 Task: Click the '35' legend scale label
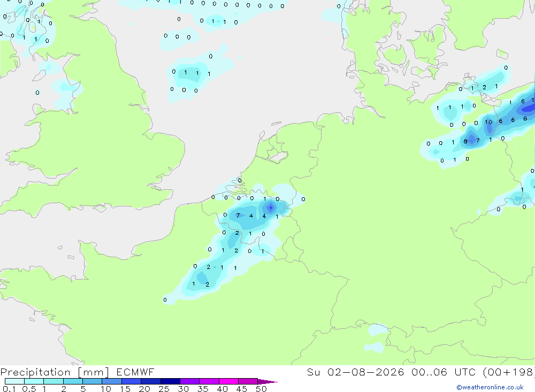[x=203, y=389]
